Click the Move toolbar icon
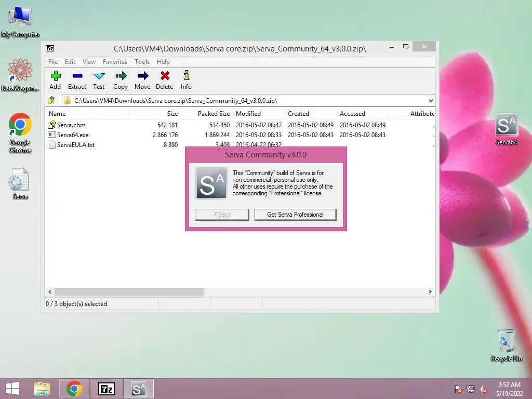The width and height of the screenshot is (532, 399). (x=143, y=76)
